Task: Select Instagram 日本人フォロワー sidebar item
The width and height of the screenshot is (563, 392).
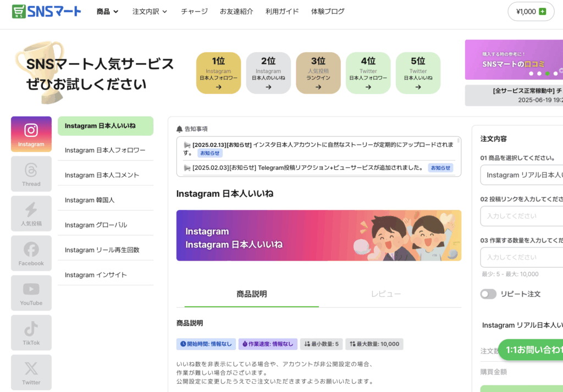Action: point(106,151)
